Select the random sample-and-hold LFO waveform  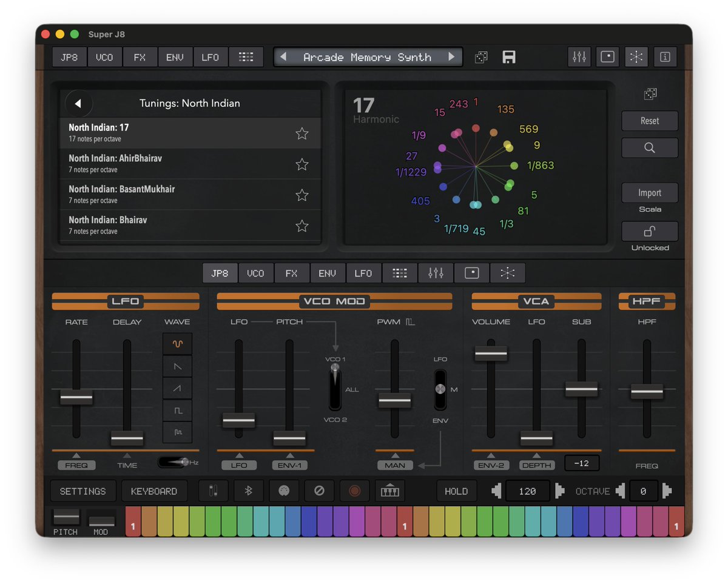[x=177, y=432]
